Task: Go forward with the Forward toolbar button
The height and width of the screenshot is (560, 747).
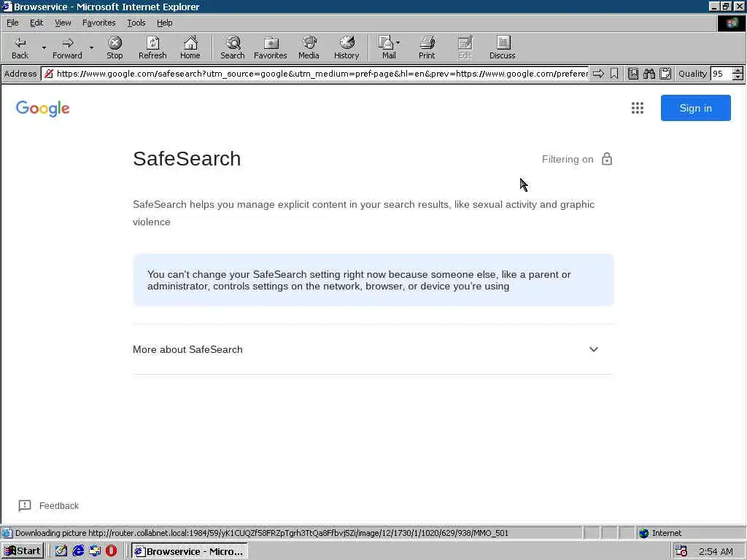Action: pyautogui.click(x=67, y=47)
